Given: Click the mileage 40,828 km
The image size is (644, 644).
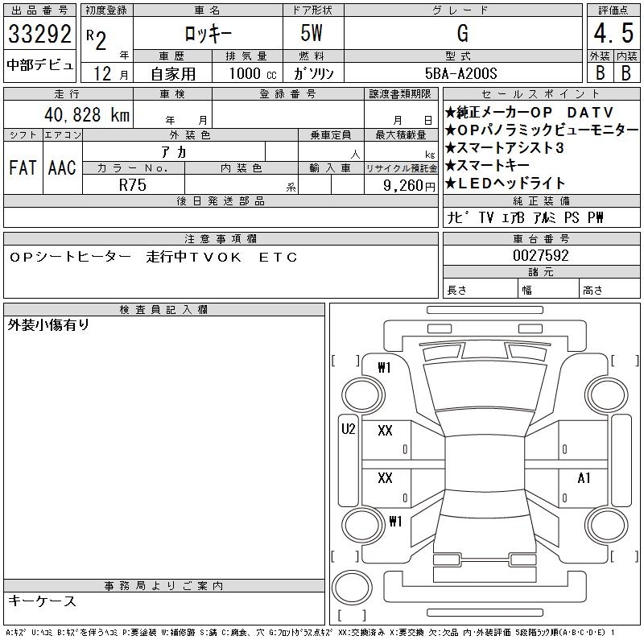Looking at the screenshot, I should (x=87, y=115).
